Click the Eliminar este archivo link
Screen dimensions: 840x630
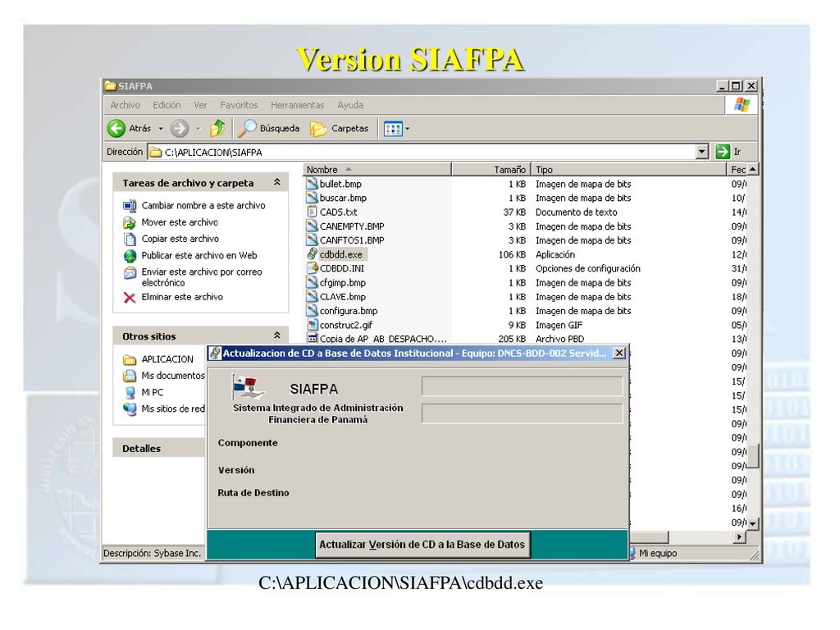click(182, 297)
